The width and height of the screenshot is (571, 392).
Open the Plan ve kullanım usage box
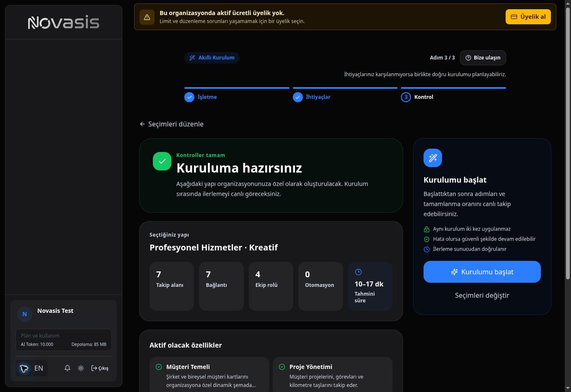(64, 340)
